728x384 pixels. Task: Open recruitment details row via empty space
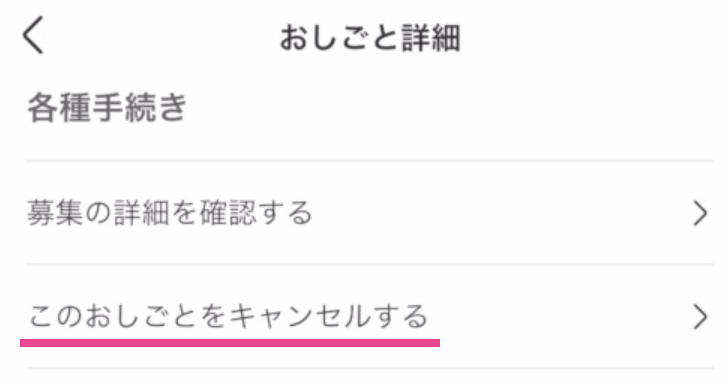501,213
